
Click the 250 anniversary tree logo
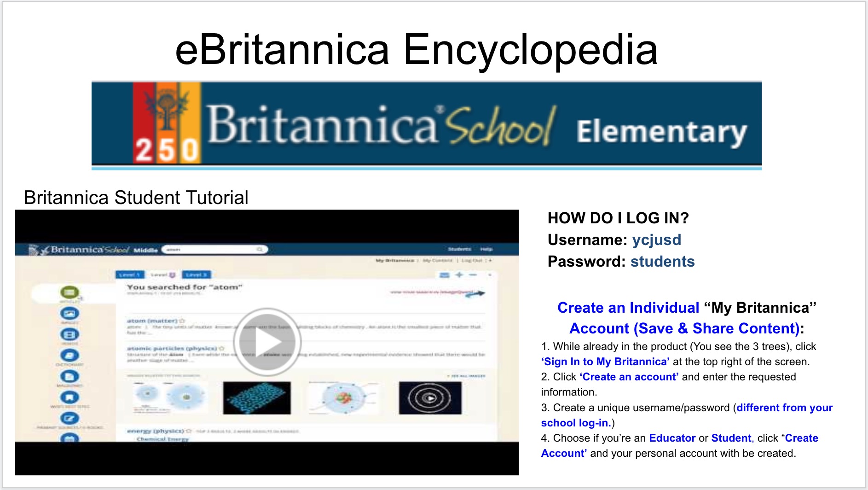[167, 122]
